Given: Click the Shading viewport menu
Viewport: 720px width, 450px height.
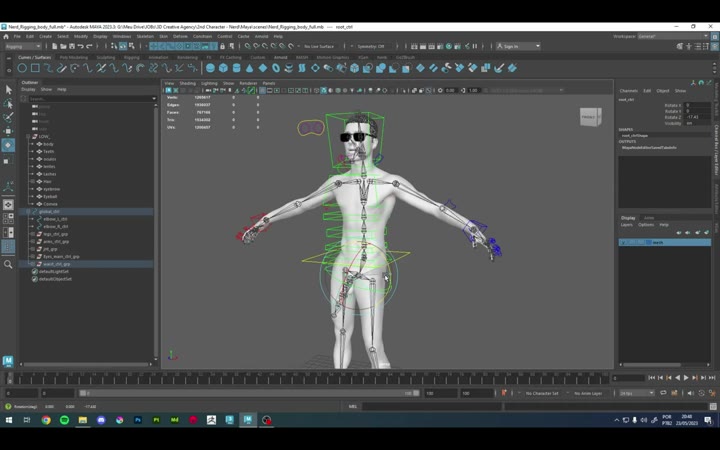Looking at the screenshot, I should click(x=187, y=83).
